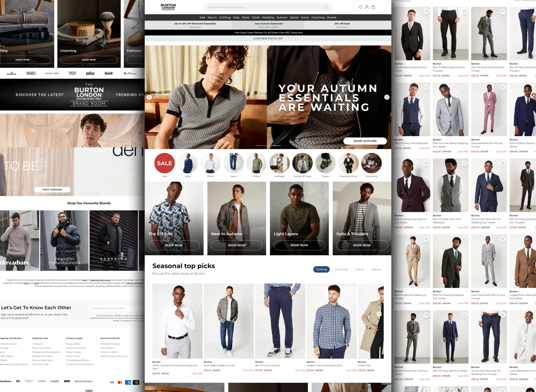The width and height of the screenshot is (536, 392).
Task: Open the account icon in the header
Action: pos(367,7)
